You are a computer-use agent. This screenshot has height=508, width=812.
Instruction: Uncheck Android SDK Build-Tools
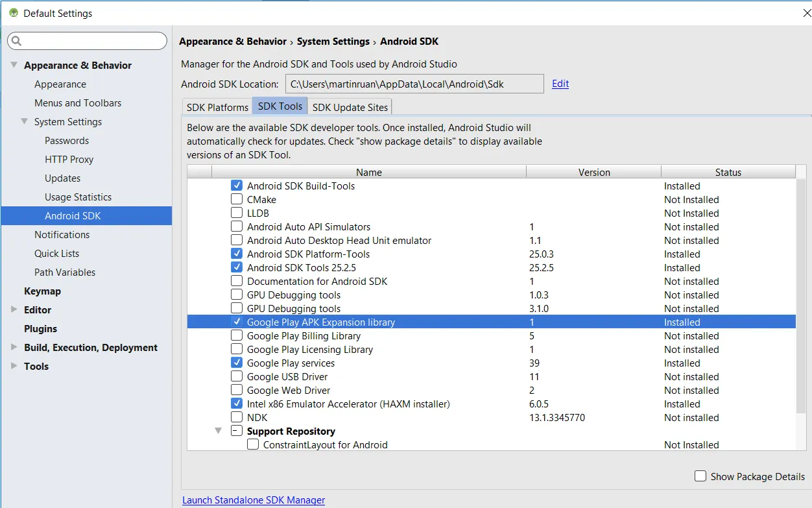point(237,186)
